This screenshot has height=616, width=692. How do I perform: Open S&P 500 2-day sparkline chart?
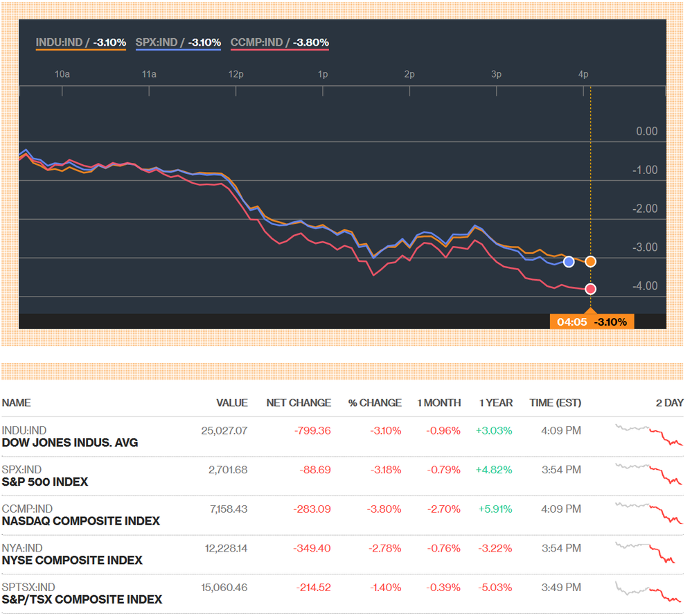coord(649,474)
